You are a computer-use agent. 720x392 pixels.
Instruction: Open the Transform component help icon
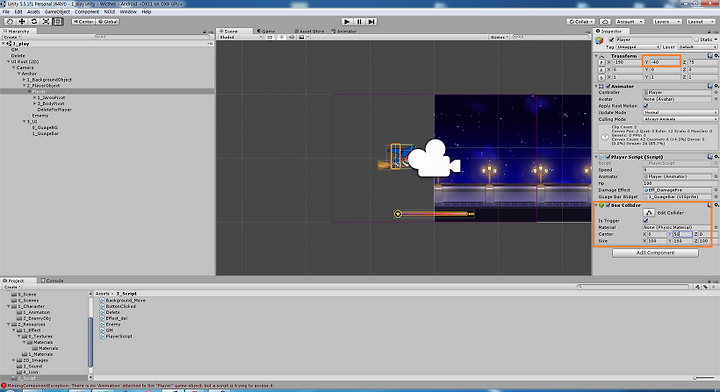click(x=710, y=56)
